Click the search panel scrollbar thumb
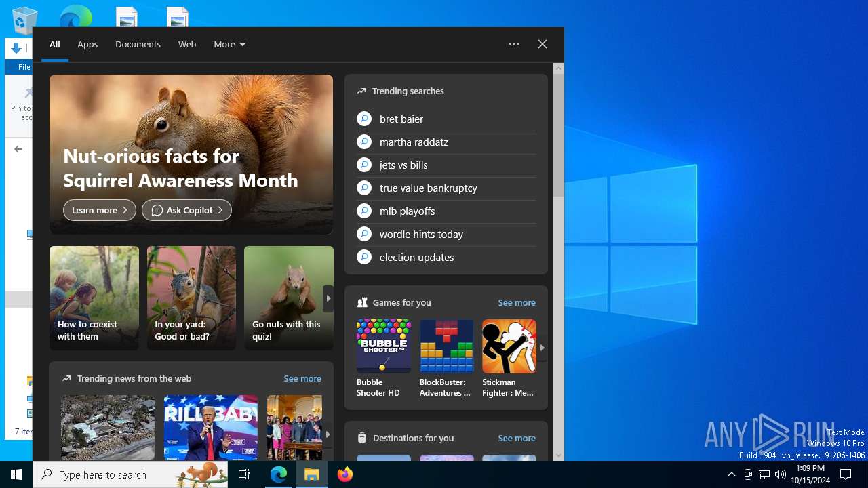This screenshot has height=488, width=868. (559, 136)
